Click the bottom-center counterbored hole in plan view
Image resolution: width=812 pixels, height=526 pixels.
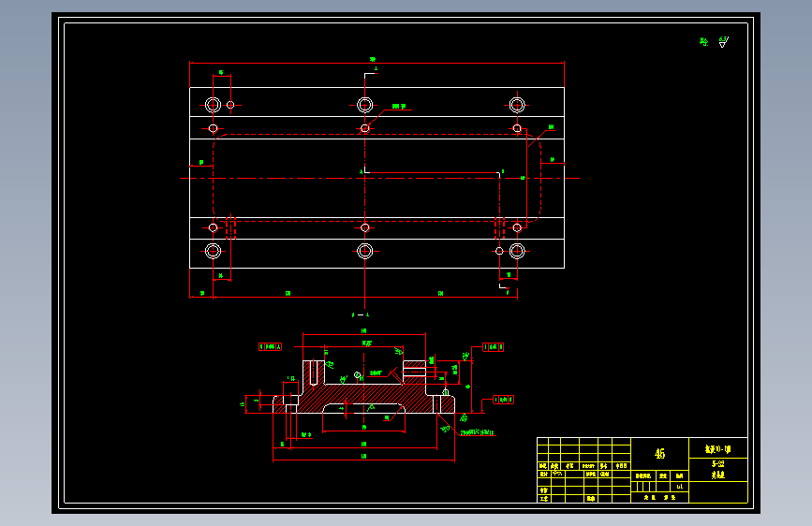364,251
